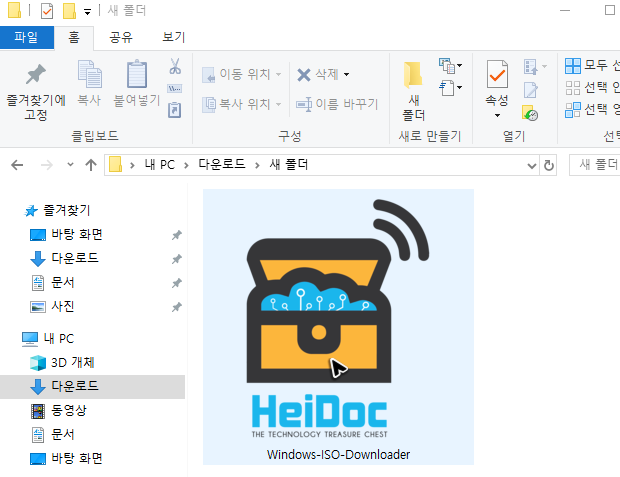
Task: Click the quick access toolbar Properties icon
Action: 47,11
